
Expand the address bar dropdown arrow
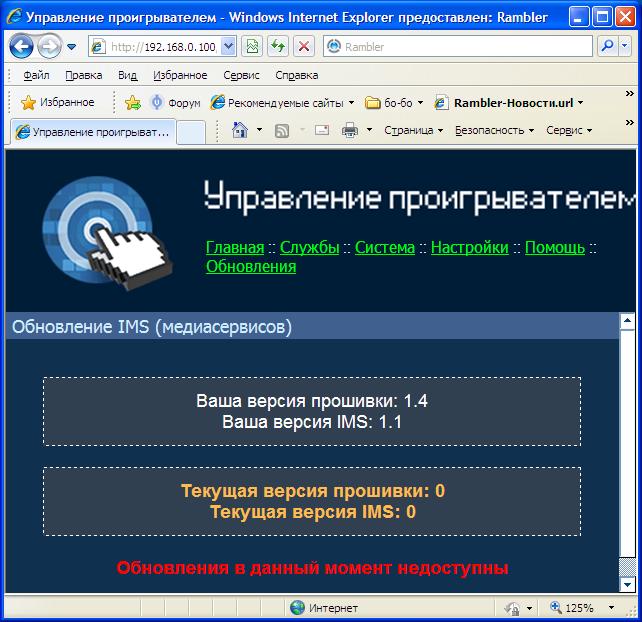pos(228,47)
